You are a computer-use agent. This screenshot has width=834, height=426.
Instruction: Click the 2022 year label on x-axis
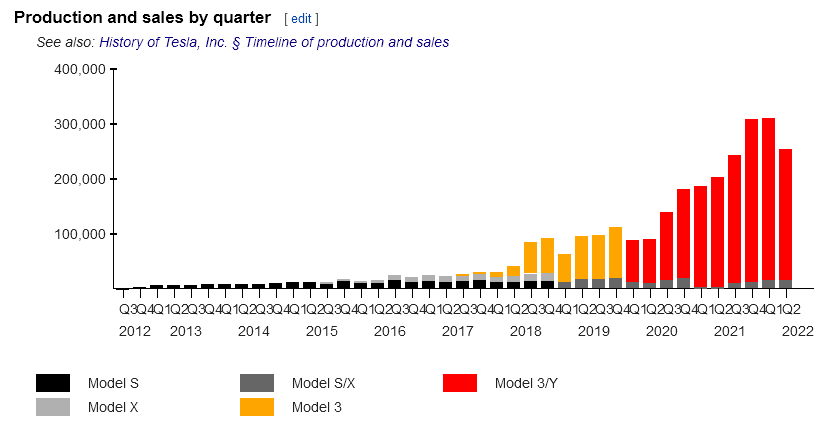798,330
